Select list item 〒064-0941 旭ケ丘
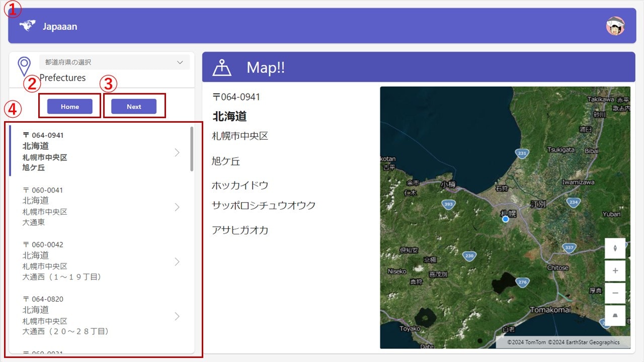The height and width of the screenshot is (362, 644). [99, 151]
